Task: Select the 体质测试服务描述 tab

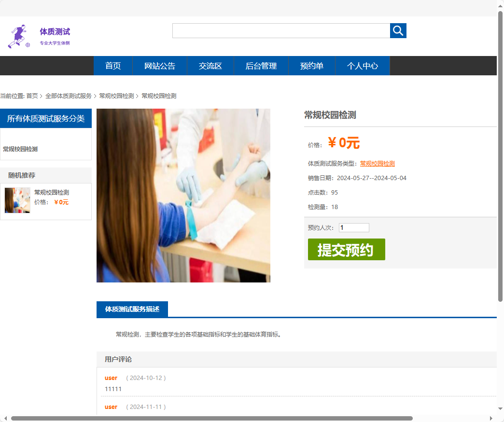Action: (132, 309)
